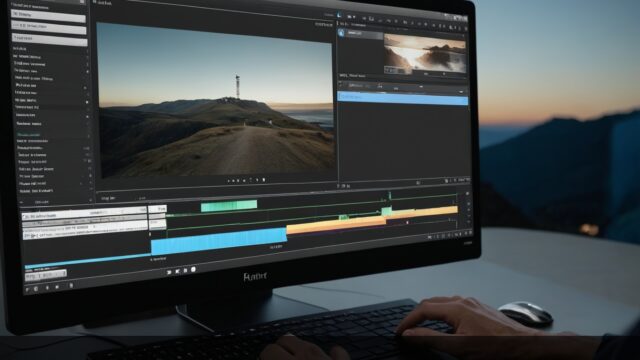
Task: Click the large blue clip on the timeline
Action: (x=219, y=242)
